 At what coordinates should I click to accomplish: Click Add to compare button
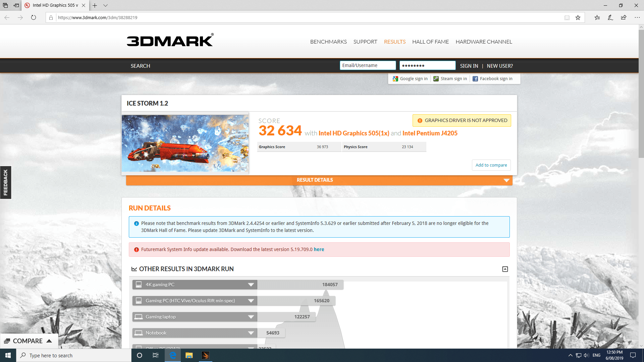pos(491,165)
